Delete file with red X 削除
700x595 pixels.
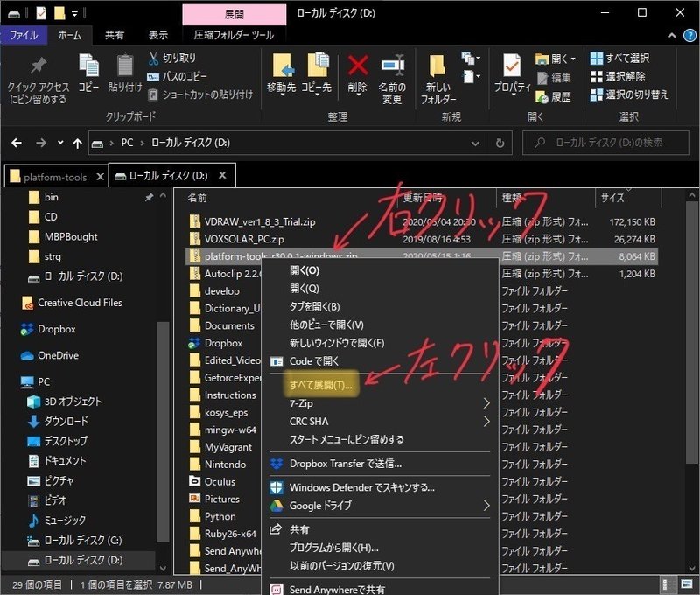358,74
